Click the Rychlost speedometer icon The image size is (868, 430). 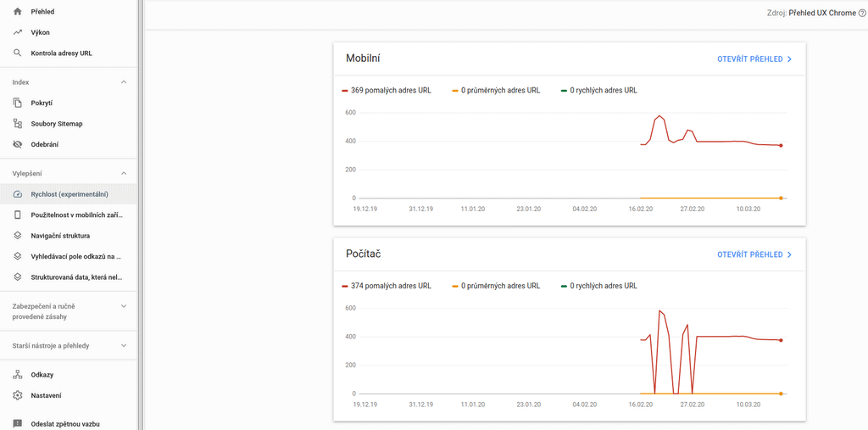(17, 194)
